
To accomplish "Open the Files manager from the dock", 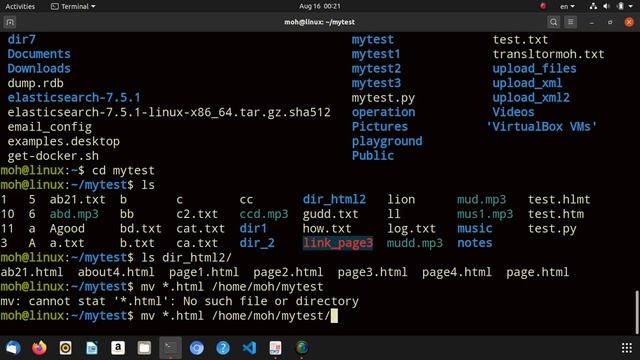I will (x=144, y=348).
